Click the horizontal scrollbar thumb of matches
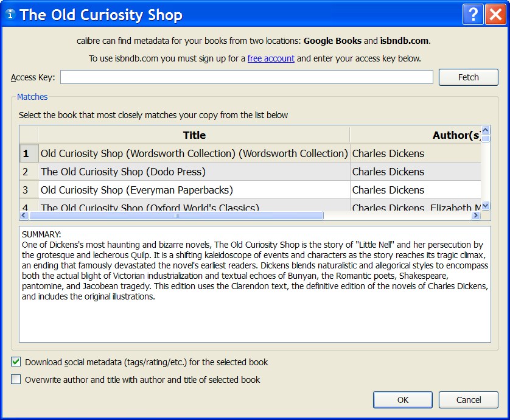Screen dimensions: 510x420 click(176, 215)
